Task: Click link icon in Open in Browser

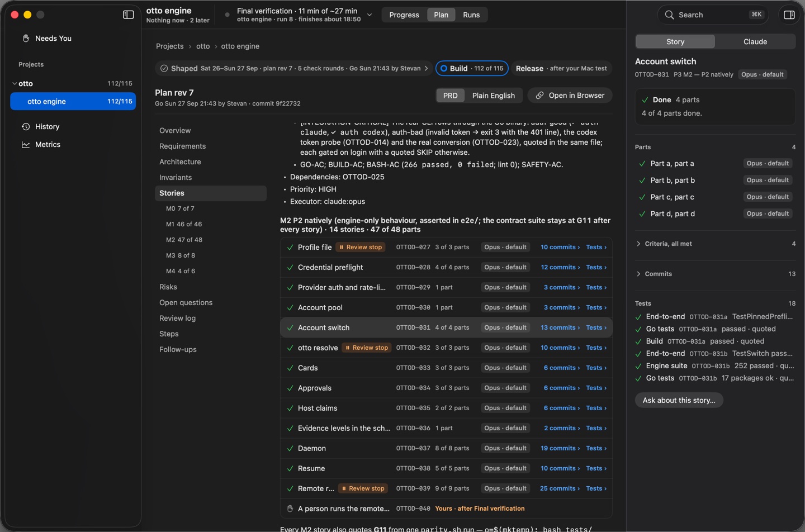Action: [539, 96]
